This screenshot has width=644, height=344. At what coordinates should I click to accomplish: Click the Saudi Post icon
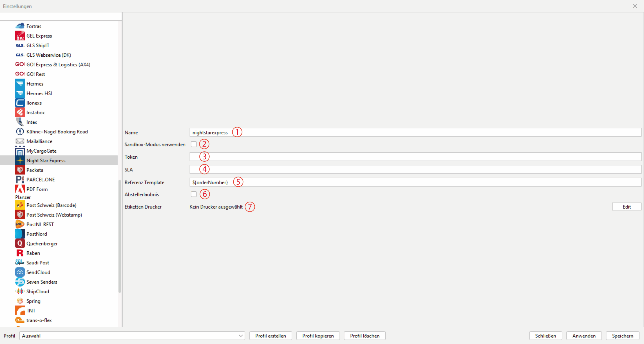point(20,263)
